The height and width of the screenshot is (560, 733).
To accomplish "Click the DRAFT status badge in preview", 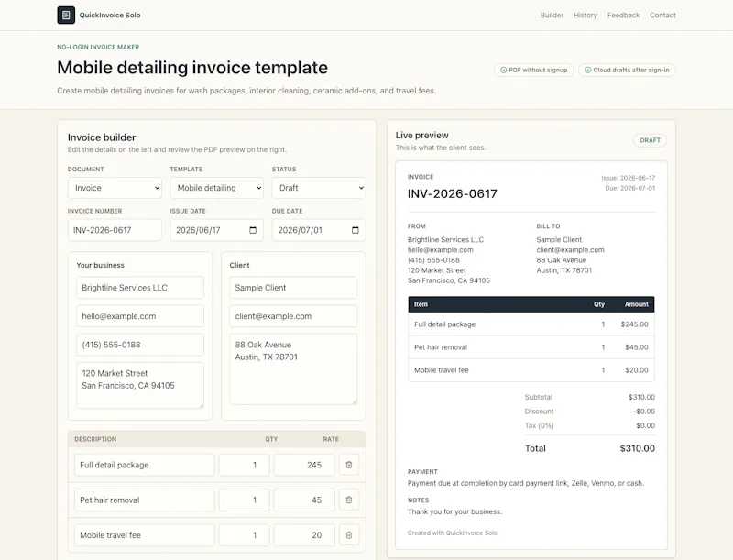I will coord(650,140).
